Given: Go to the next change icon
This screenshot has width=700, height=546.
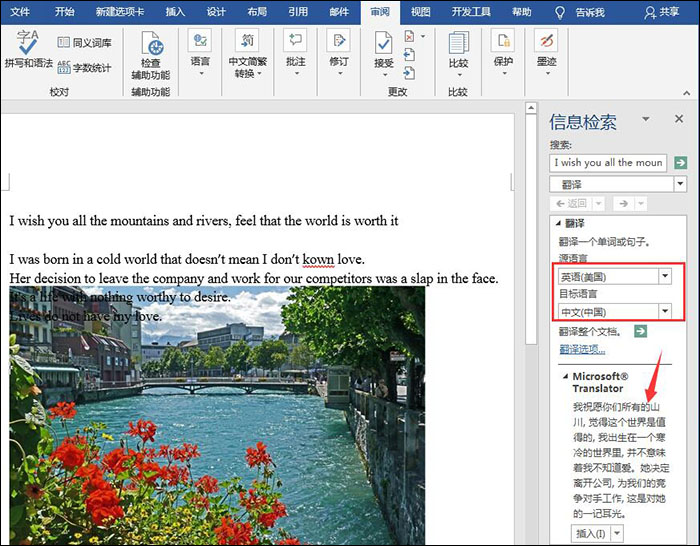Looking at the screenshot, I should (409, 73).
